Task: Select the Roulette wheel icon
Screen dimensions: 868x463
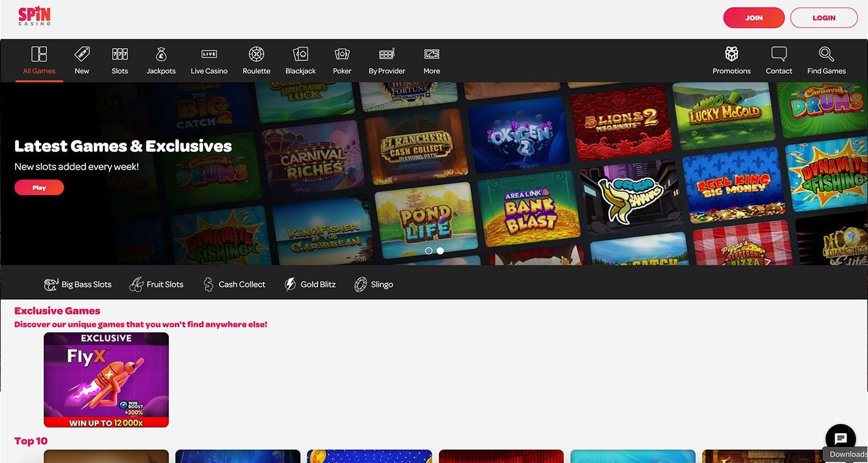Action: 257,54
